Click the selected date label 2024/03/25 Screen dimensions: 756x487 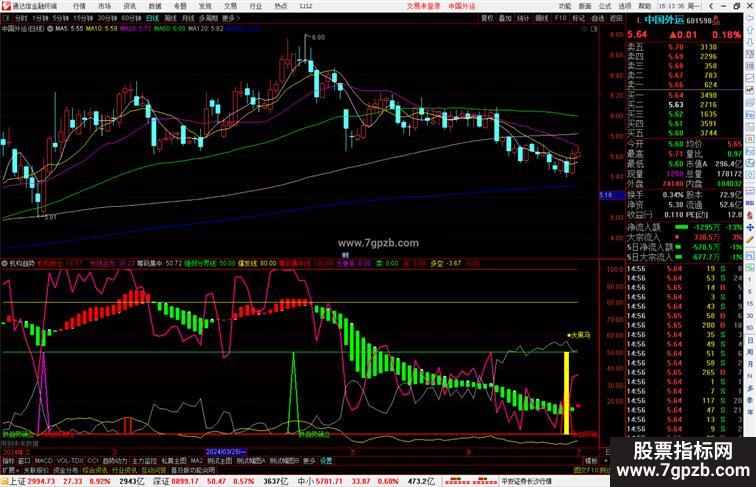tap(226, 452)
